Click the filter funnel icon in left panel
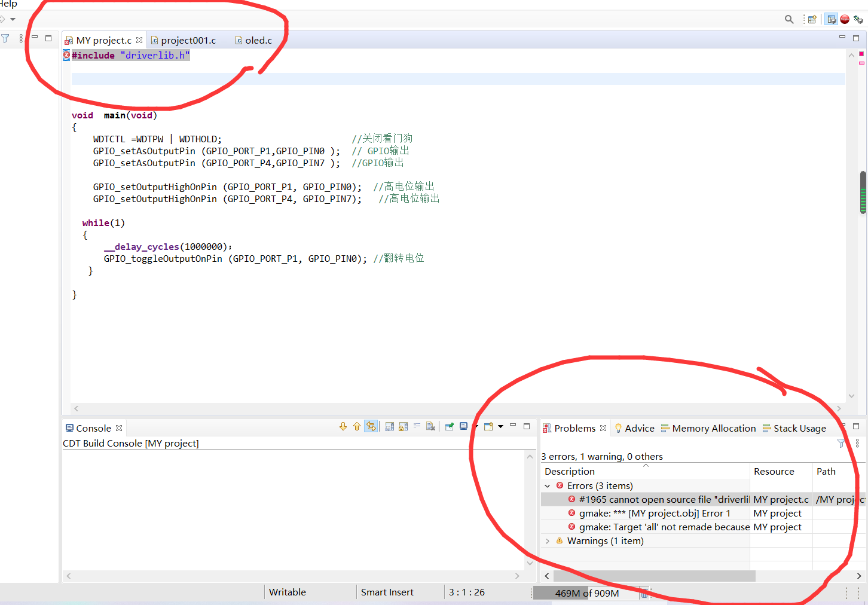 (x=5, y=39)
